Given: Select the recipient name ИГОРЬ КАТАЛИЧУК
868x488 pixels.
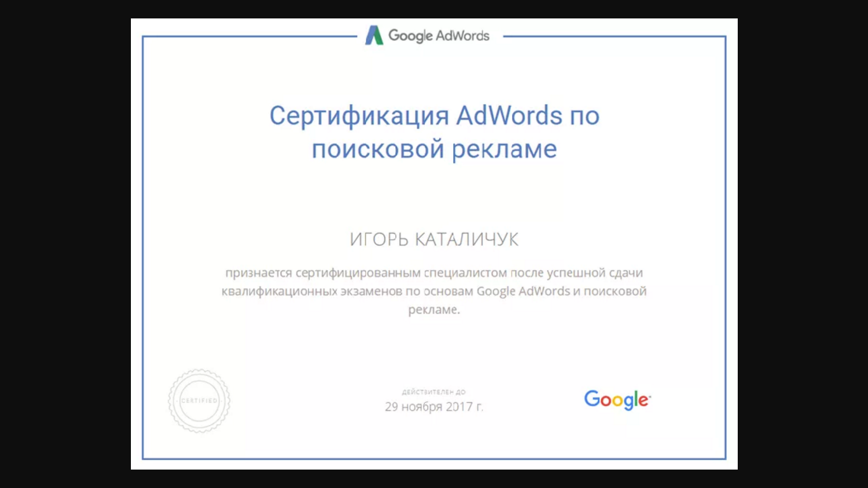Looking at the screenshot, I should 434,240.
